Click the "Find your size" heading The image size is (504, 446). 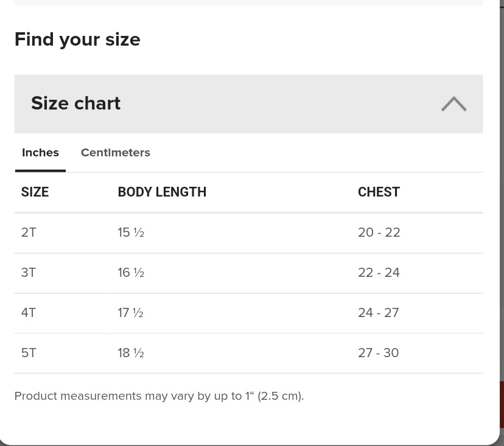(77, 40)
